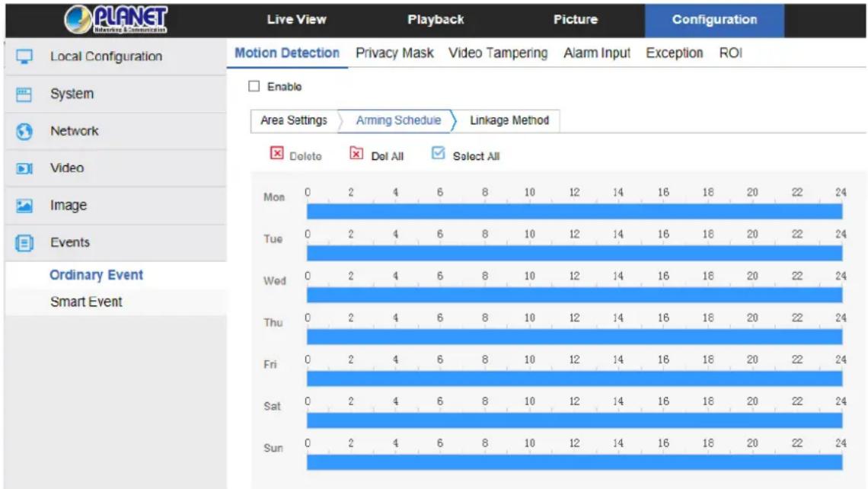Click the red Delete X icon
Screen dimensions: 868x489
pyautogui.click(x=277, y=153)
